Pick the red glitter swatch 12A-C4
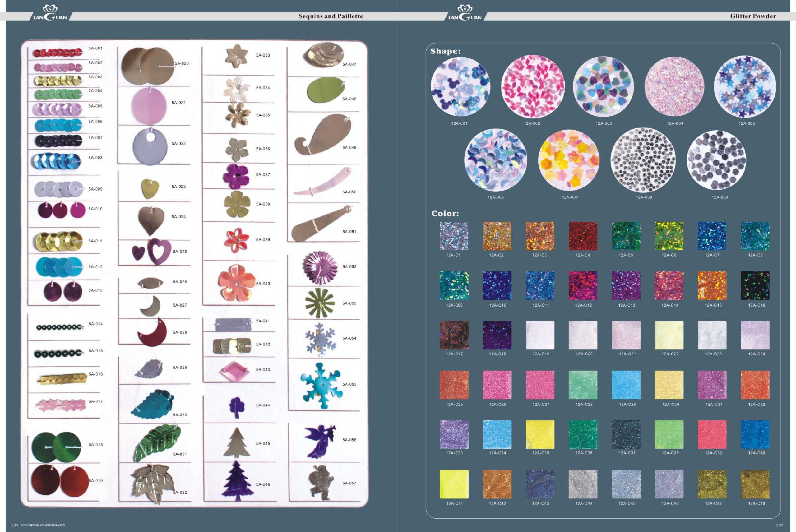 coord(583,236)
